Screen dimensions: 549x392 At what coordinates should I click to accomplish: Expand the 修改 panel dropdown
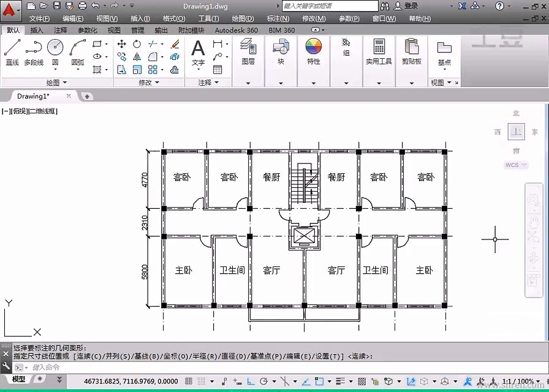149,83
